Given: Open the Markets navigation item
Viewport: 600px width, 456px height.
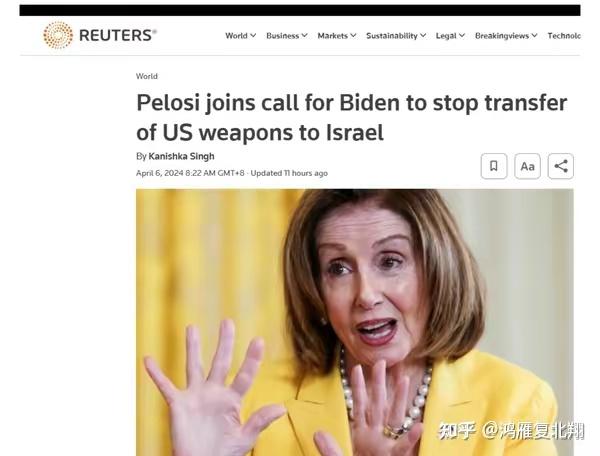Looking at the screenshot, I should (x=333, y=36).
